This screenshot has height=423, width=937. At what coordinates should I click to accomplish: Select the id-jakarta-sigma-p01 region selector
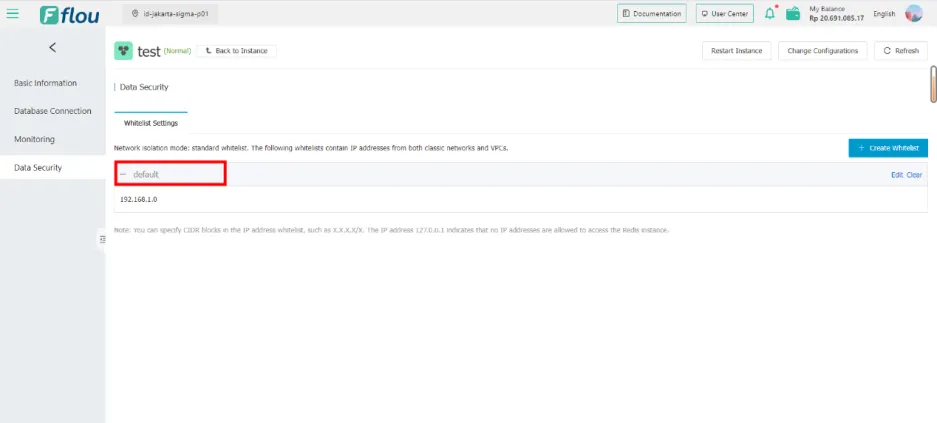point(170,14)
